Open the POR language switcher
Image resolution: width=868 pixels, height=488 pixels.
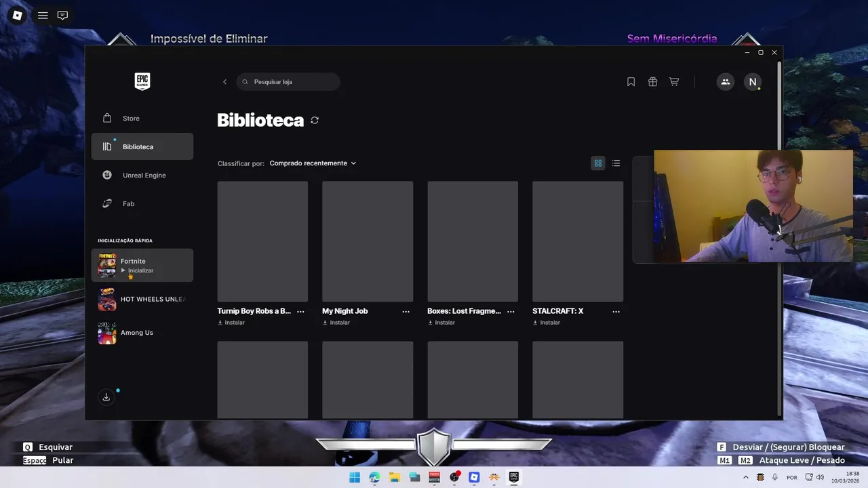coord(792,477)
